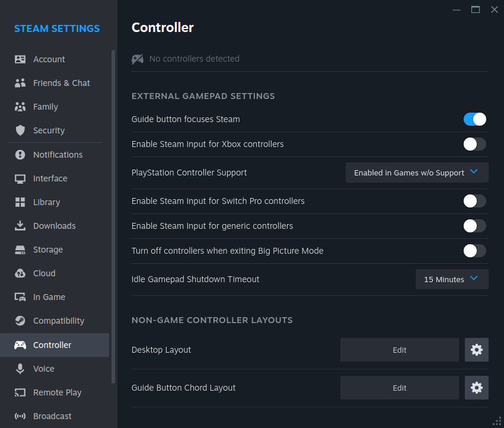Click the sidebar vertical scrollbar
Image resolution: width=504 pixels, height=428 pixels.
113,216
